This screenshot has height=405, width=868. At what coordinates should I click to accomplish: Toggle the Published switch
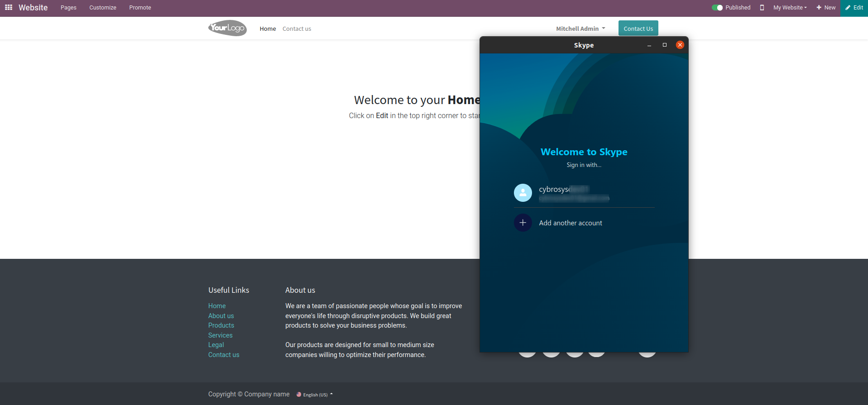point(717,8)
